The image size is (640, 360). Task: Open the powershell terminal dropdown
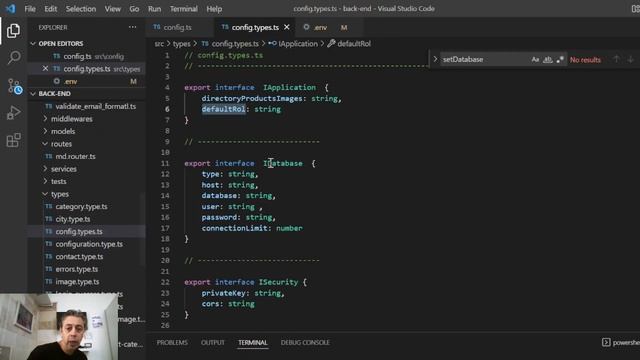tap(620, 342)
